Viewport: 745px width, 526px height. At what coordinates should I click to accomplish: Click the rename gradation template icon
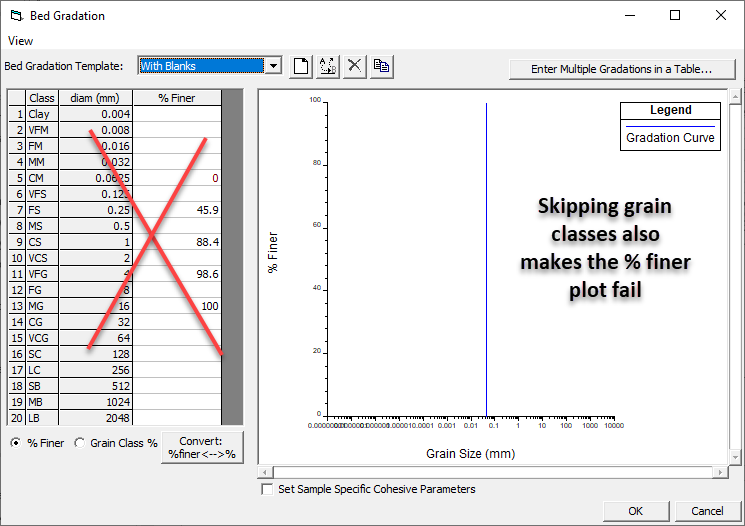click(328, 66)
